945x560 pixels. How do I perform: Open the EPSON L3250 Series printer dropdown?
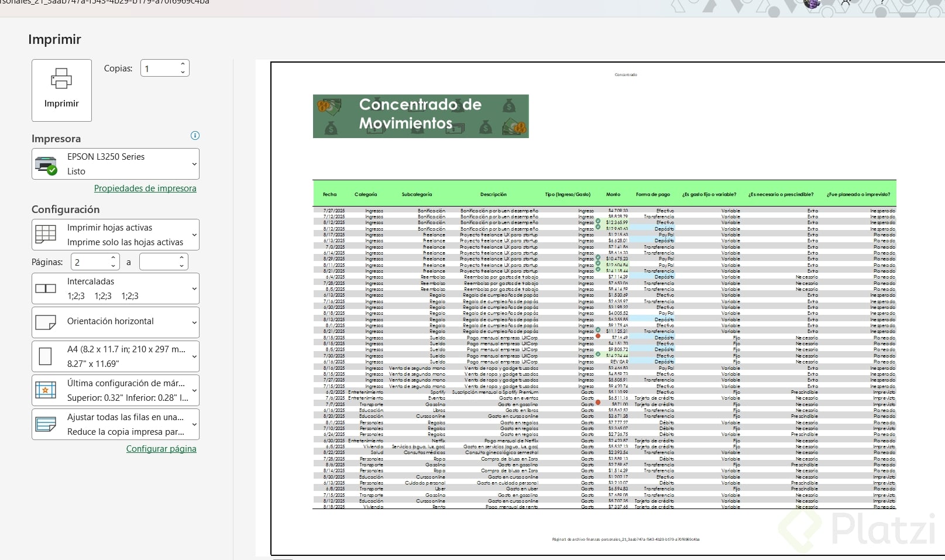click(x=115, y=164)
